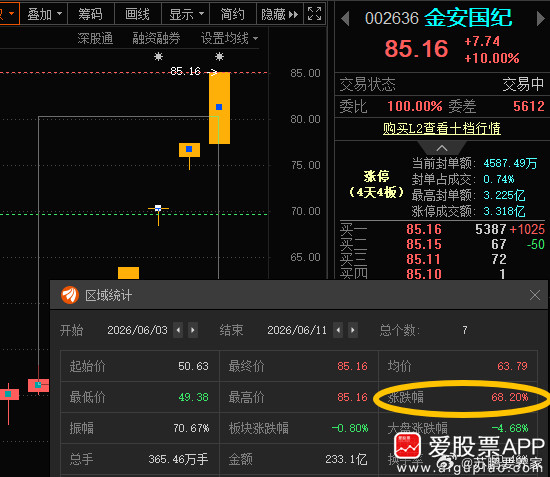Viewport: 550px width, 477px height.
Task: Step start date forward arrow
Action: (193, 330)
